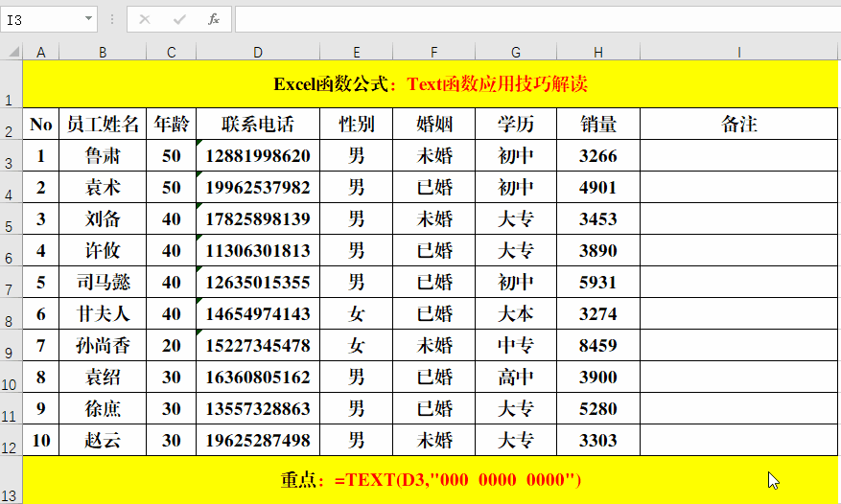Click the title cell 'Excel函数公式'
841x504 pixels.
(431, 84)
